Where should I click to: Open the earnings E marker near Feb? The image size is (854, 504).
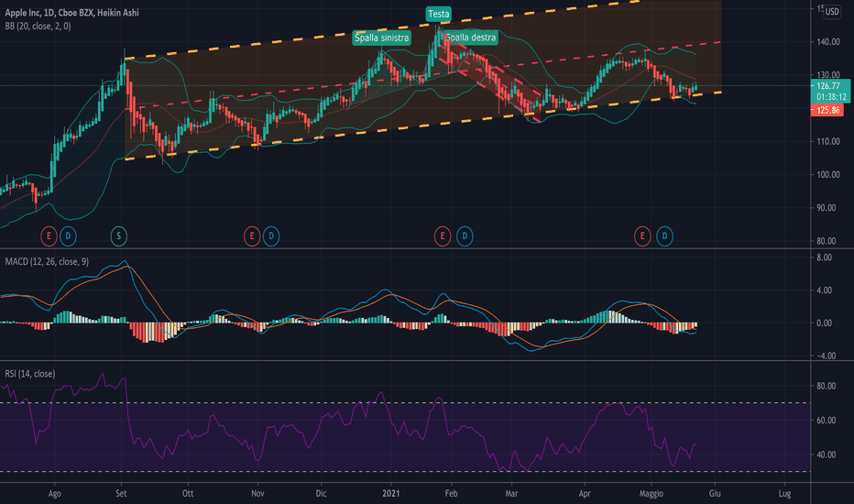(x=443, y=236)
